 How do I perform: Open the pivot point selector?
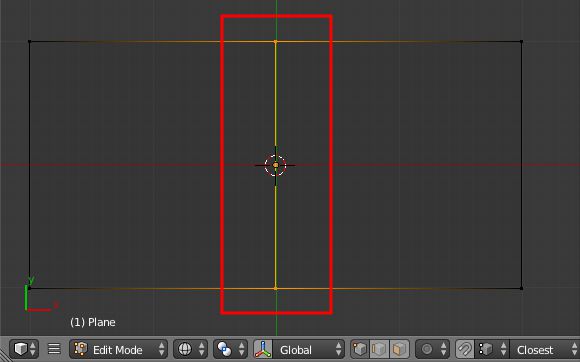(x=230, y=349)
